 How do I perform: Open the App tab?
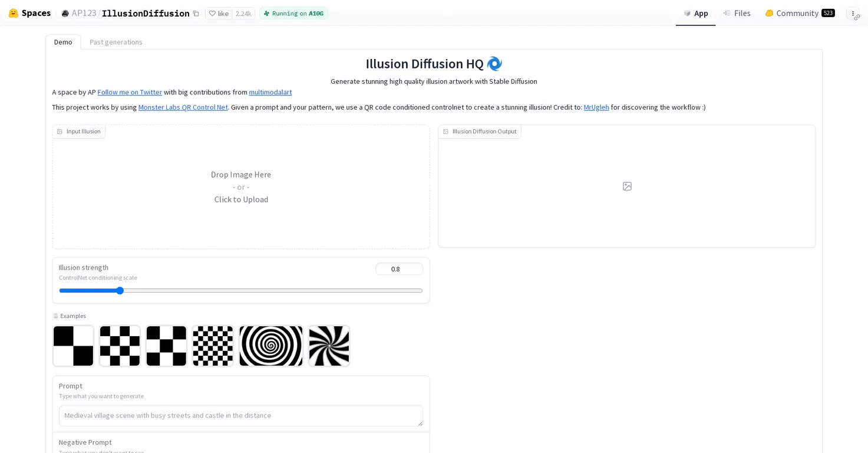tap(695, 13)
